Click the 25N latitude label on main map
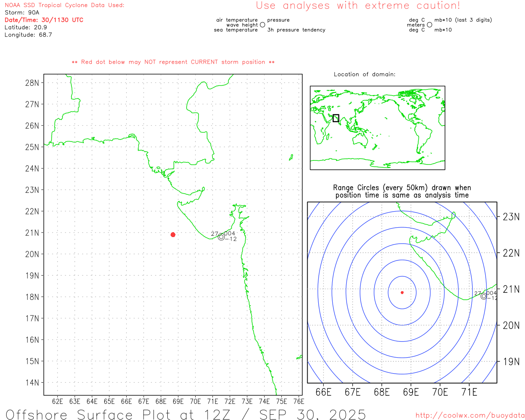 point(32,147)
